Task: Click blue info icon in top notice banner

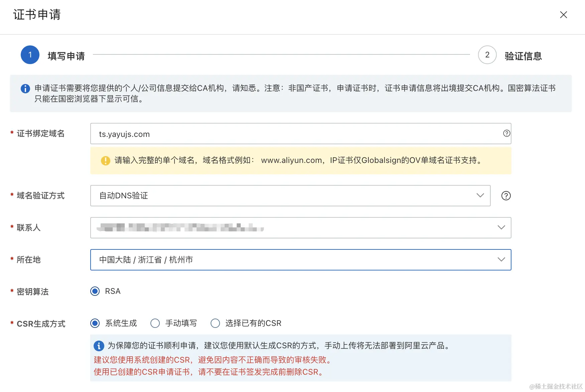Action: [25, 88]
